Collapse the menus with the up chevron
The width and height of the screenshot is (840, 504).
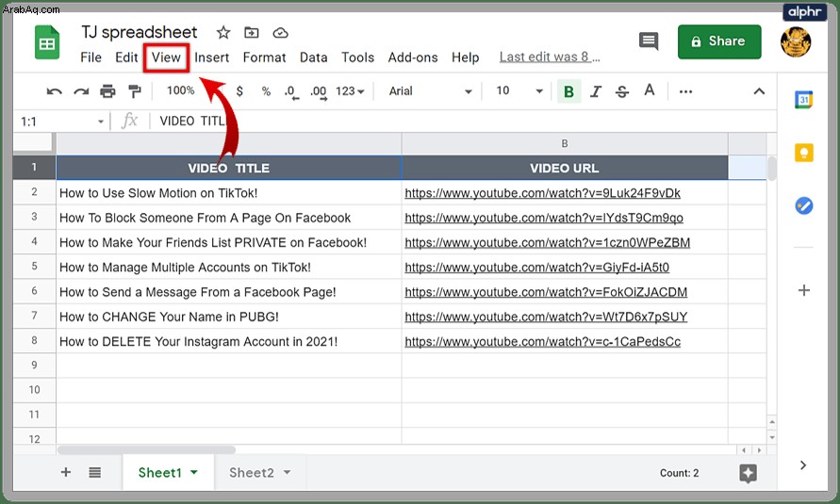coord(759,91)
